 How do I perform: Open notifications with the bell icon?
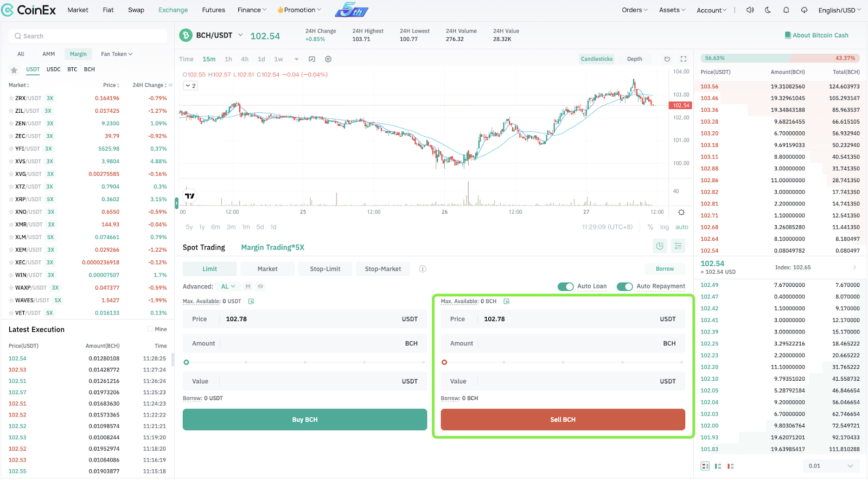(x=786, y=10)
